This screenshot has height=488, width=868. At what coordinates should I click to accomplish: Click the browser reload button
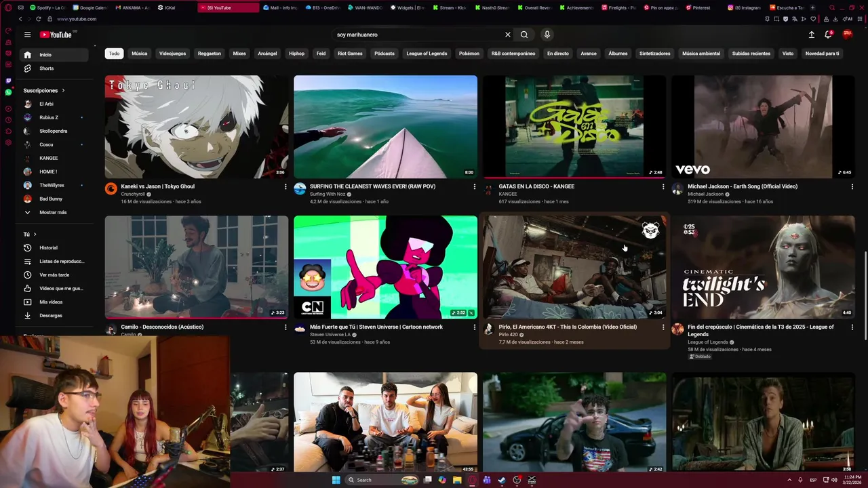38,19
